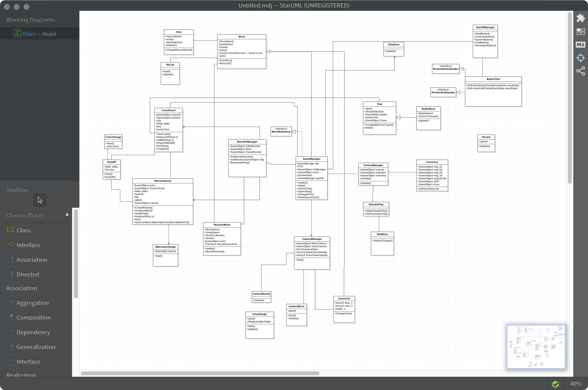The image size is (588, 390).
Task: Open the Markdown documentation icon
Action: pos(581,45)
